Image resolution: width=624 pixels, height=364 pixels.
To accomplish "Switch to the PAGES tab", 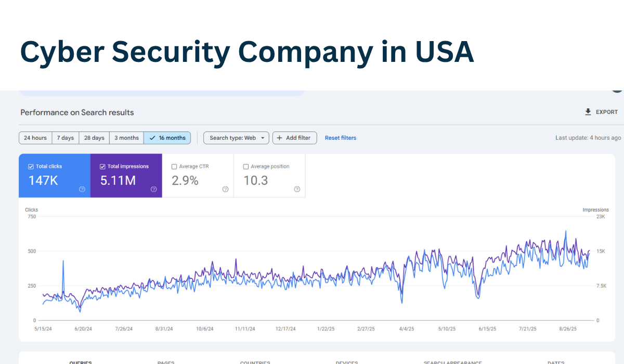I will click(165, 362).
